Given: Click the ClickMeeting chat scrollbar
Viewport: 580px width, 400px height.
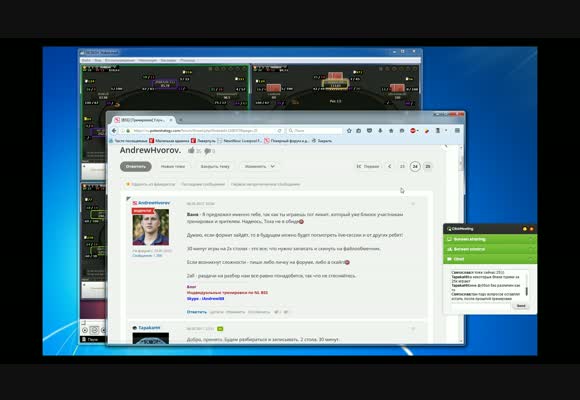Looking at the screenshot, I should click(526, 286).
